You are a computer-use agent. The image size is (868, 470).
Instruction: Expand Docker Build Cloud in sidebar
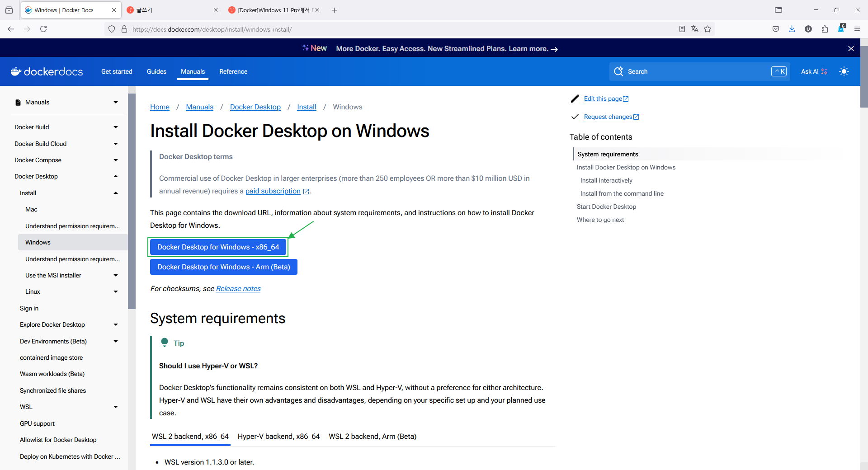(x=116, y=144)
